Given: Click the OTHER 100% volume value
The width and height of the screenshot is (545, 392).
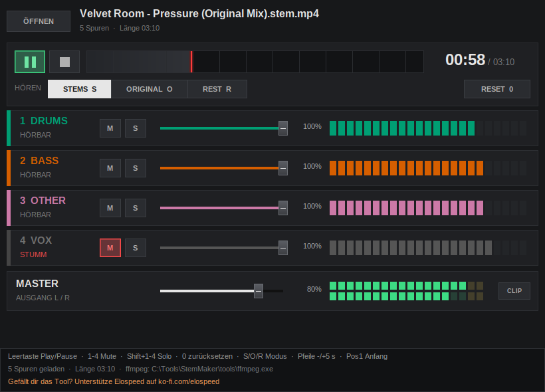Looking at the screenshot, I should [x=312, y=206].
